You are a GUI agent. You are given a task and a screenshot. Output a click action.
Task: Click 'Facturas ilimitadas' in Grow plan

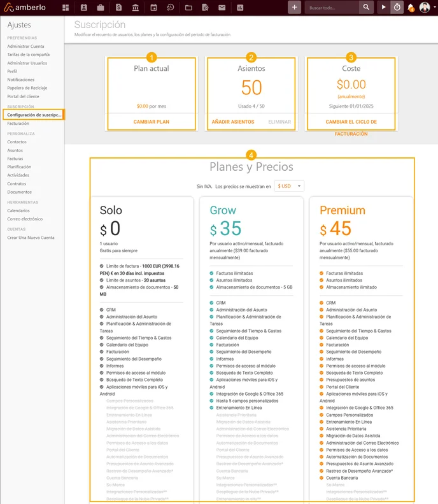click(234, 273)
